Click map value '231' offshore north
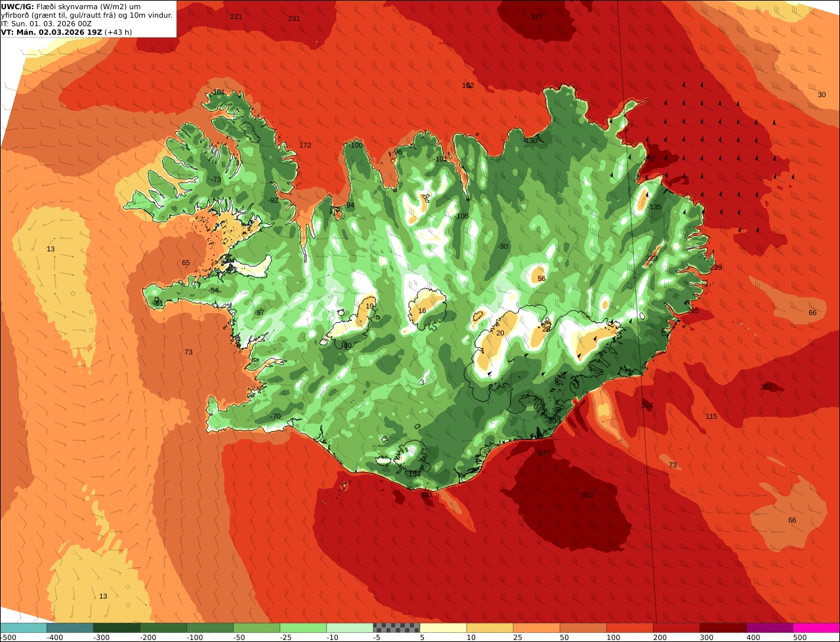 coord(294,18)
